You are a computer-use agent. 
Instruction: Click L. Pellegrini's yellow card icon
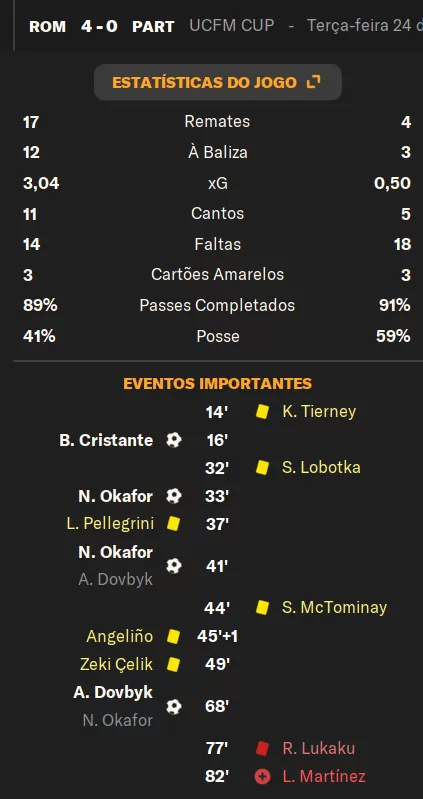[174, 524]
